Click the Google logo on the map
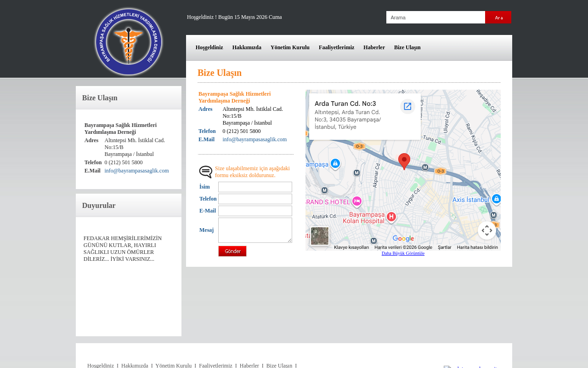Viewport: 588px width, 368px height. click(403, 239)
